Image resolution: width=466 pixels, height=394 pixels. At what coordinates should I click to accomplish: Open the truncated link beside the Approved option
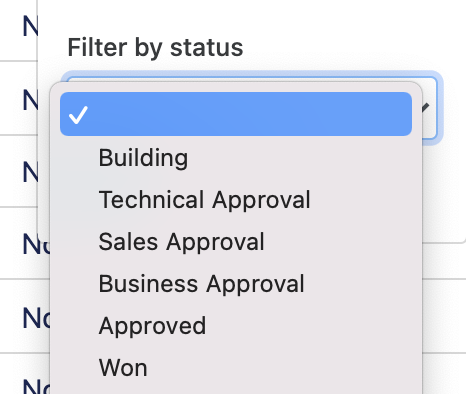coord(36,318)
